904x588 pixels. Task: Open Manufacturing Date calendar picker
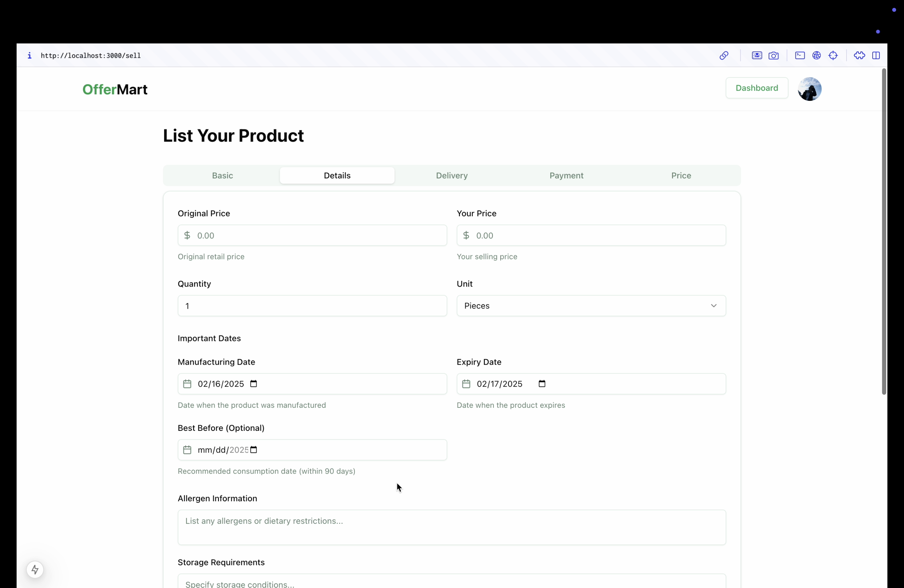click(254, 383)
